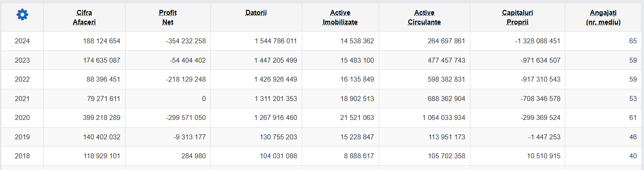Viewport: 644px width, 170px height.
Task: Click the 2018 year cell
Action: 22,156
